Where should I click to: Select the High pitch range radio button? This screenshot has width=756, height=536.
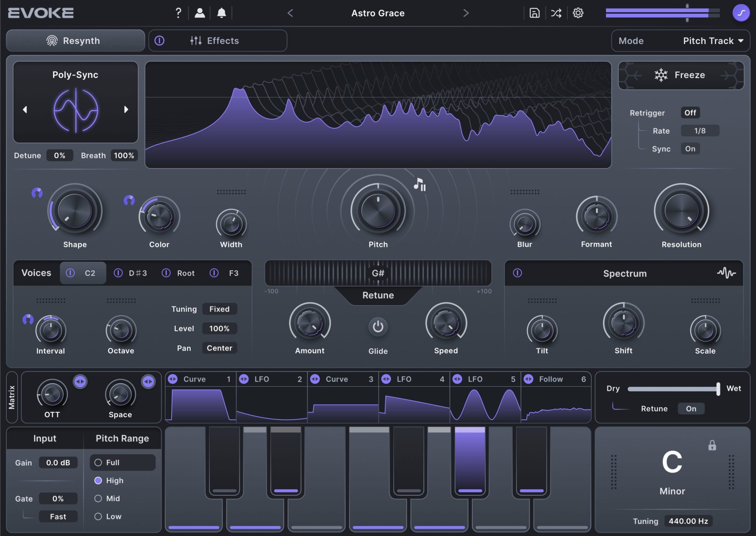point(98,480)
